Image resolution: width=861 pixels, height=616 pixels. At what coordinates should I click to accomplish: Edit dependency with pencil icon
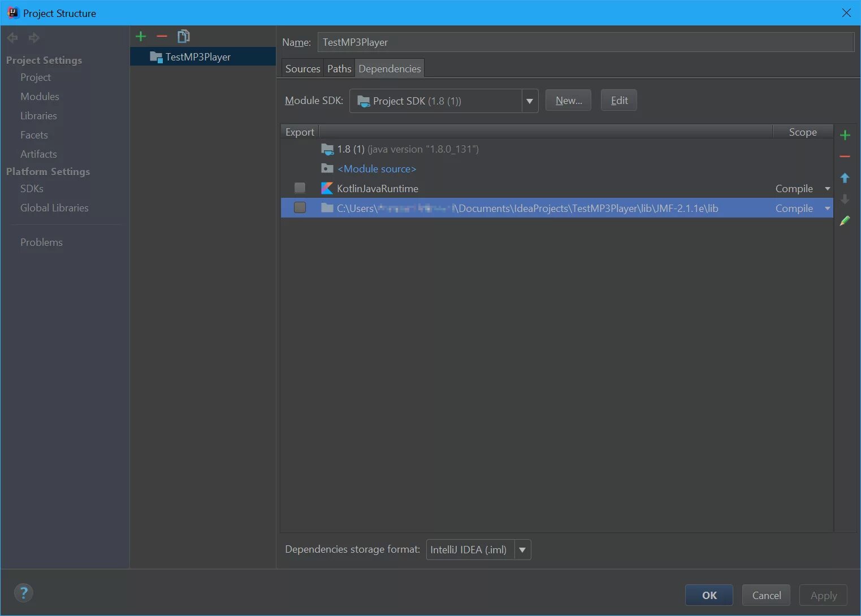point(845,221)
